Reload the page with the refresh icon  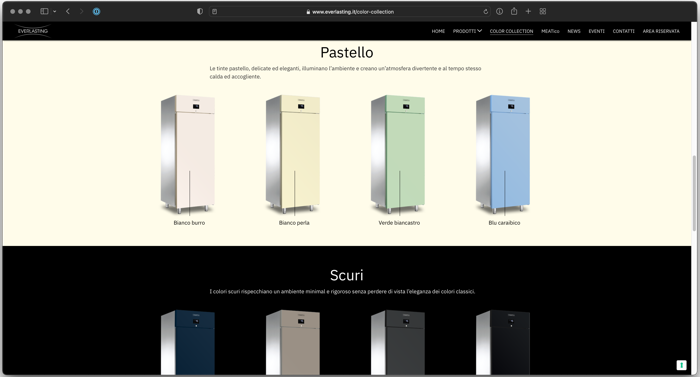point(486,12)
